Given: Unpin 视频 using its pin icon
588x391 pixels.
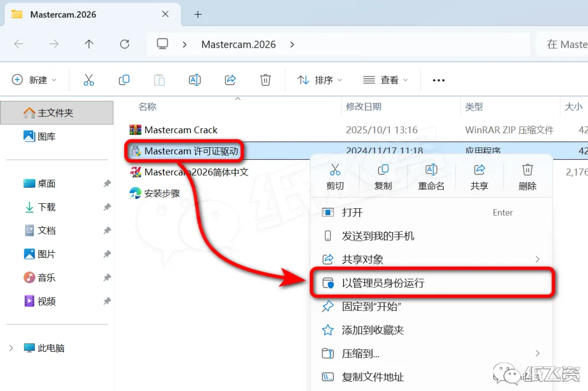Looking at the screenshot, I should pos(107,301).
